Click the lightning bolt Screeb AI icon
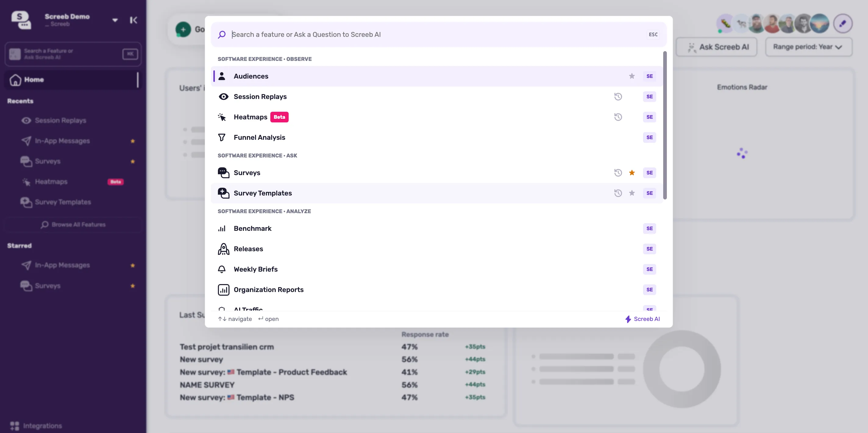 (628, 319)
